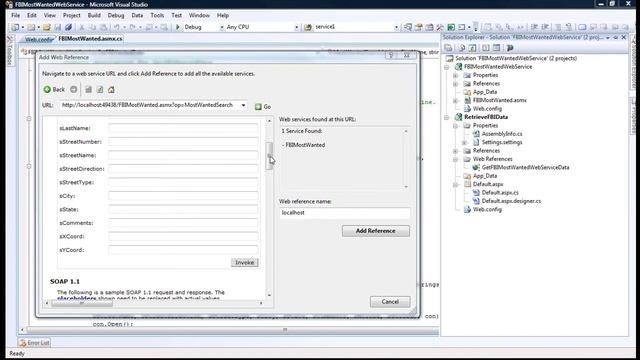The height and width of the screenshot is (360, 640).
Task: Open Solution Explorer window position dropdown arrow
Action: tap(608, 37)
